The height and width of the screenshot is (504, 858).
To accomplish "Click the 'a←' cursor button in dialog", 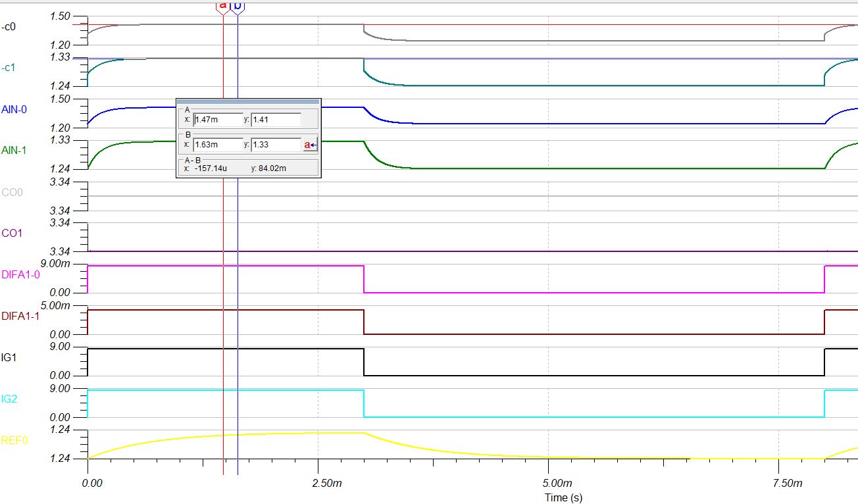I will tap(310, 145).
